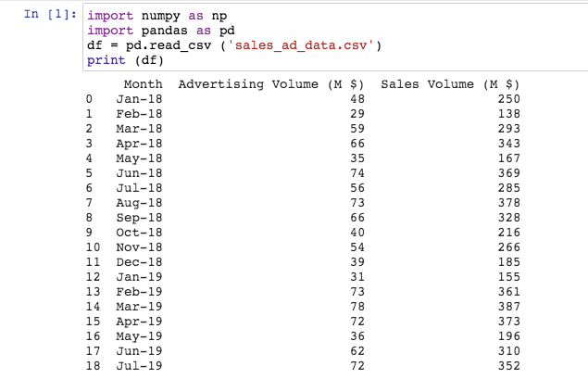
Task: Click the sales value 378 for Aug-18
Action: point(508,203)
